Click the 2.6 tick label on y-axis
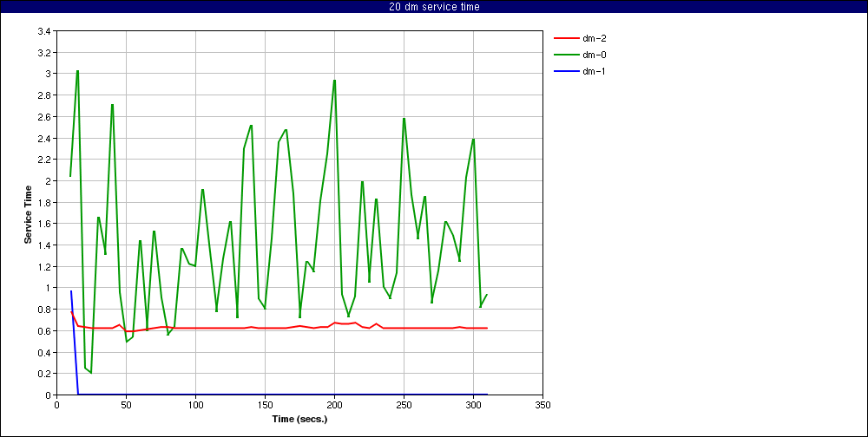Screen dimensions: 868x437 [x=43, y=117]
